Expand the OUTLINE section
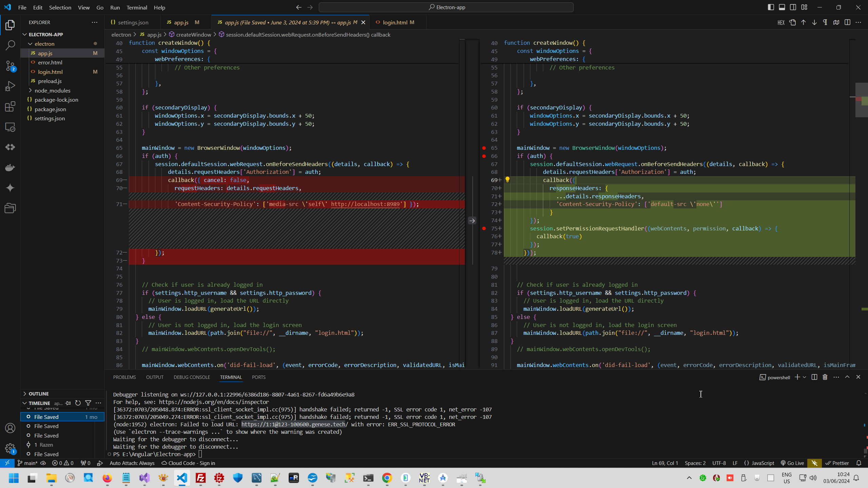The height and width of the screenshot is (488, 868). (39, 394)
